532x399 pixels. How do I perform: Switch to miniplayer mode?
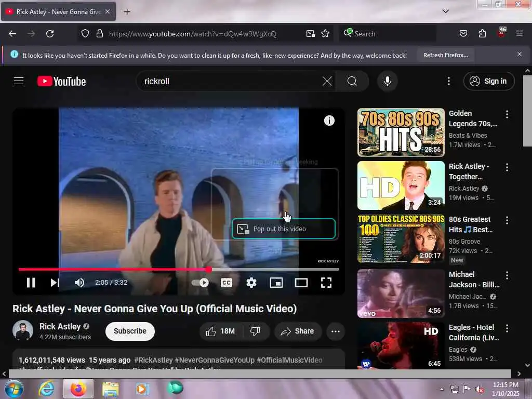(x=276, y=283)
